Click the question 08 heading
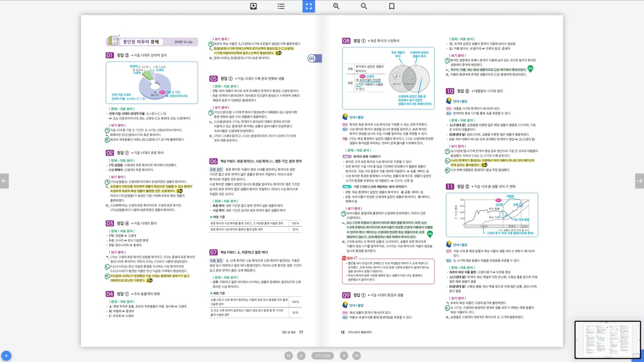The height and width of the screenshot is (362, 644). coord(346,41)
